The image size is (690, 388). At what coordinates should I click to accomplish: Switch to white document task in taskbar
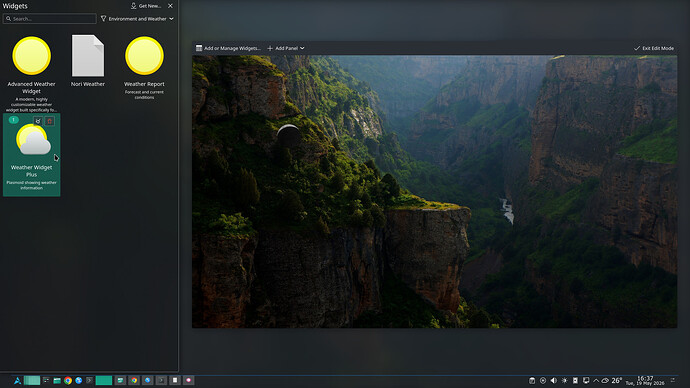click(x=175, y=380)
